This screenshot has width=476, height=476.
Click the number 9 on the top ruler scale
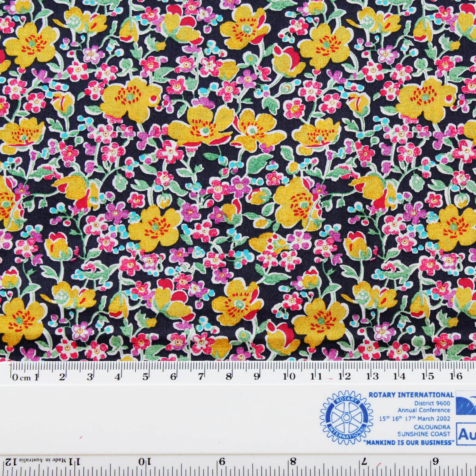[x=257, y=376]
